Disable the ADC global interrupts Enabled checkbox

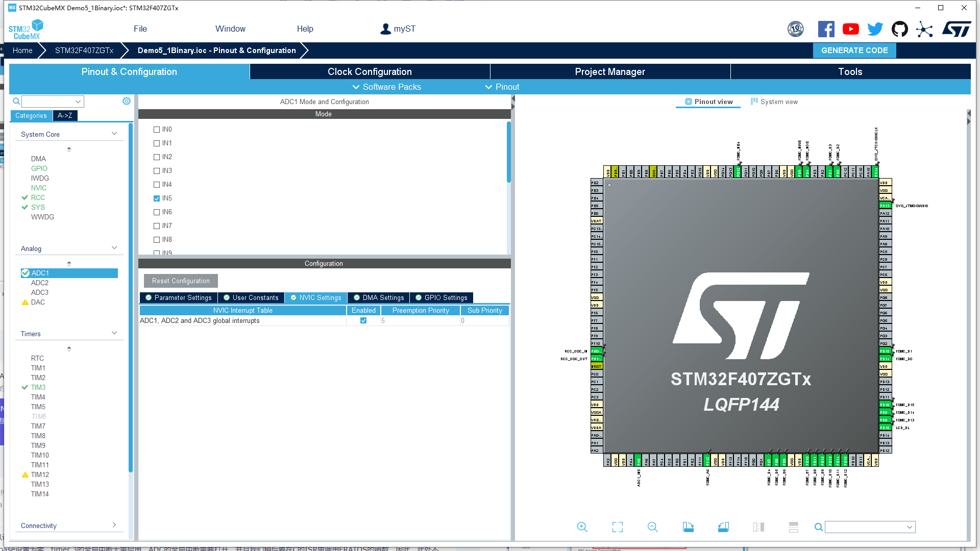(x=363, y=320)
